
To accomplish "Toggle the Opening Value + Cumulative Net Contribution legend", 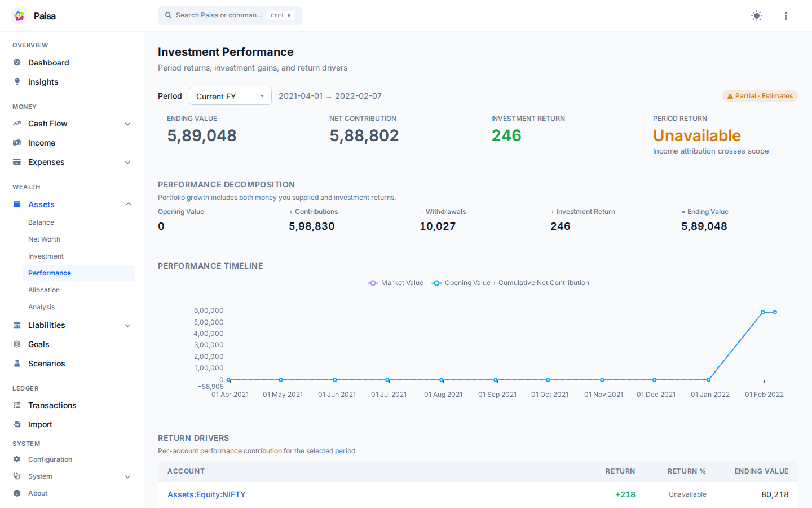I will [511, 283].
